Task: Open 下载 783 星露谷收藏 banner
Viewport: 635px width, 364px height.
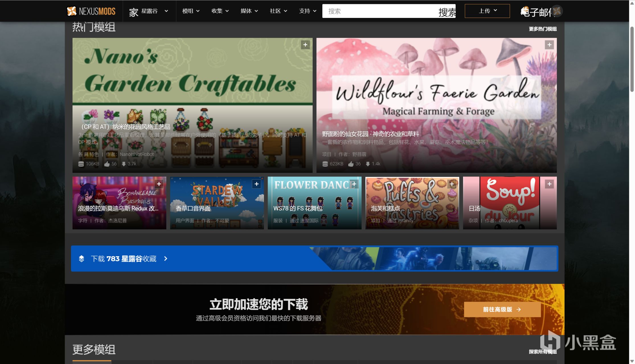Action: [315, 258]
